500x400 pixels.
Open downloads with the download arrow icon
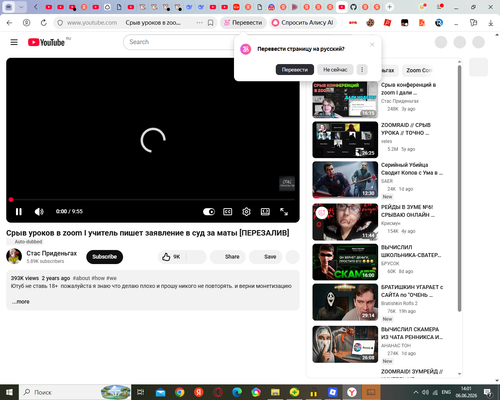click(x=491, y=23)
